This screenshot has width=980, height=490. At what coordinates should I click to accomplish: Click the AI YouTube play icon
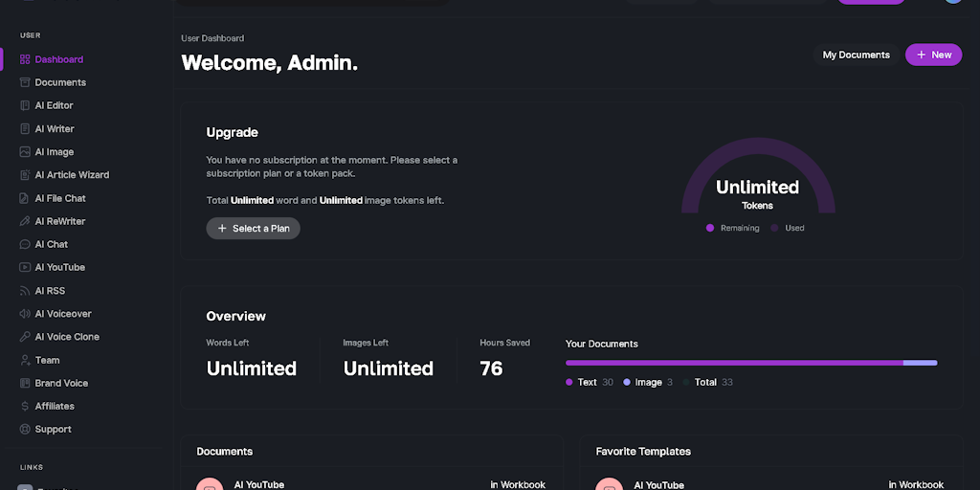point(26,268)
